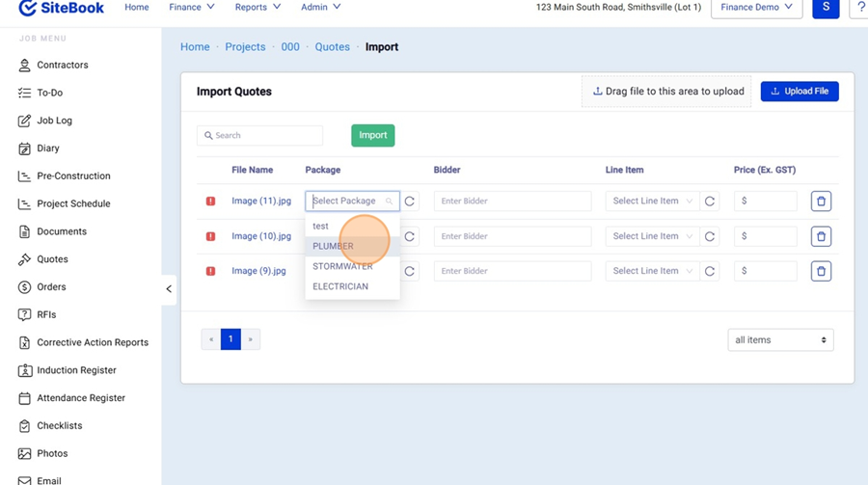The image size is (868, 485).
Task: Open the help question mark icon
Action: click(860, 8)
